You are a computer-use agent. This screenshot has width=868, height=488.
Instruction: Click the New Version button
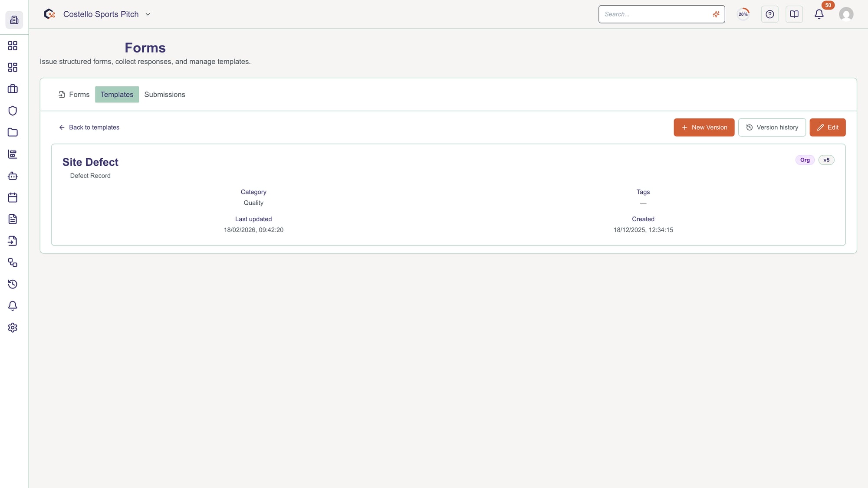click(x=704, y=127)
